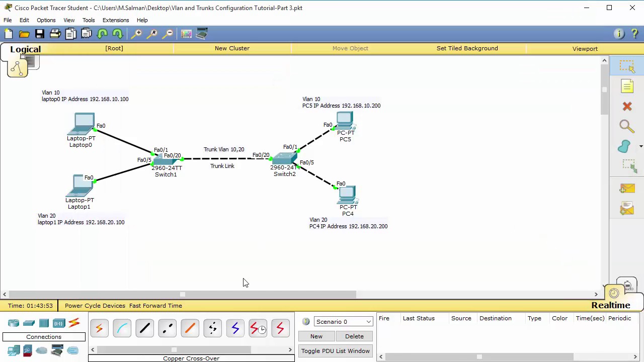Select the PC4 device

point(347,195)
